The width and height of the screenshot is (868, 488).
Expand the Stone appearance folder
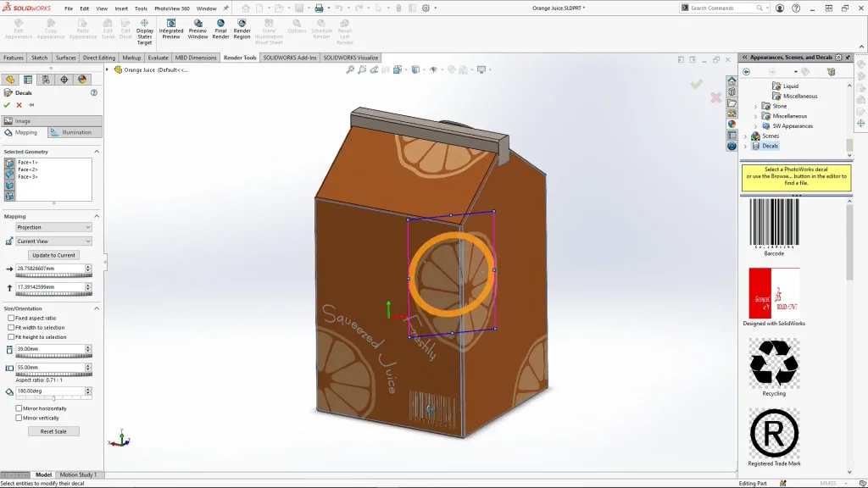tap(756, 107)
